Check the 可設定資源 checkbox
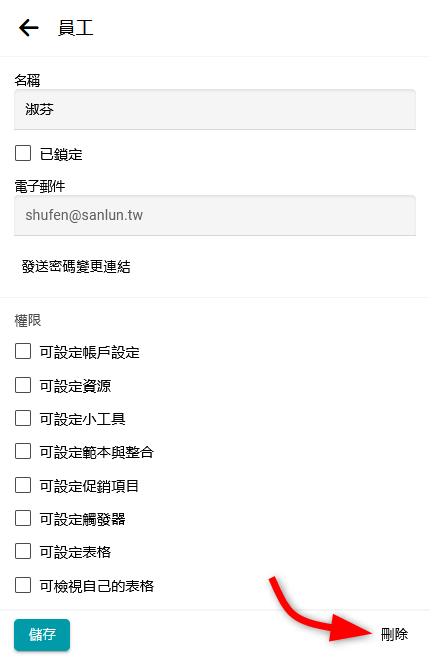 23,385
